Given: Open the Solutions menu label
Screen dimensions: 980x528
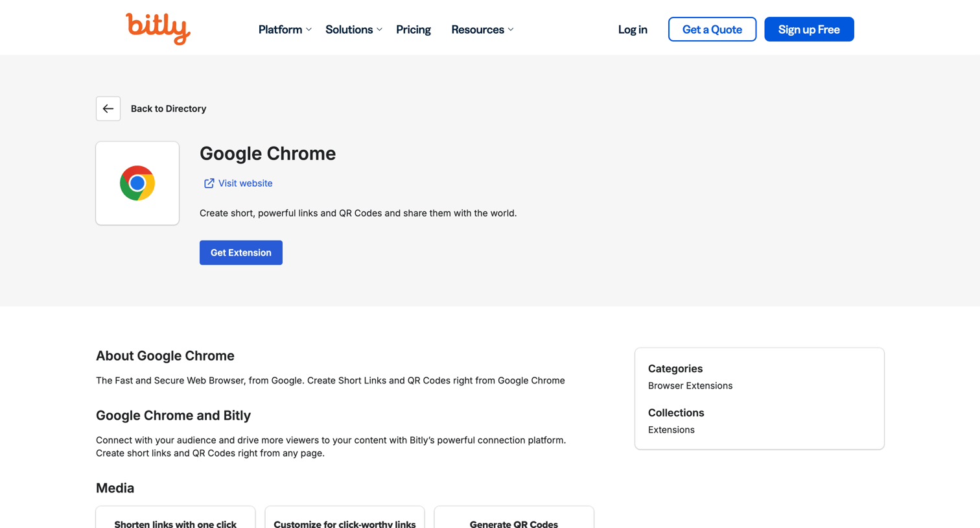Looking at the screenshot, I should pyautogui.click(x=349, y=29).
